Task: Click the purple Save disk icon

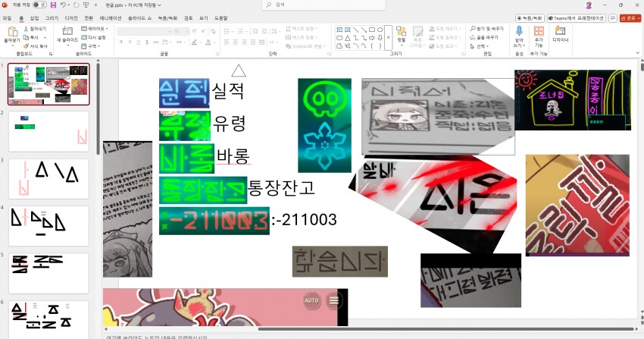Action: coord(53,5)
